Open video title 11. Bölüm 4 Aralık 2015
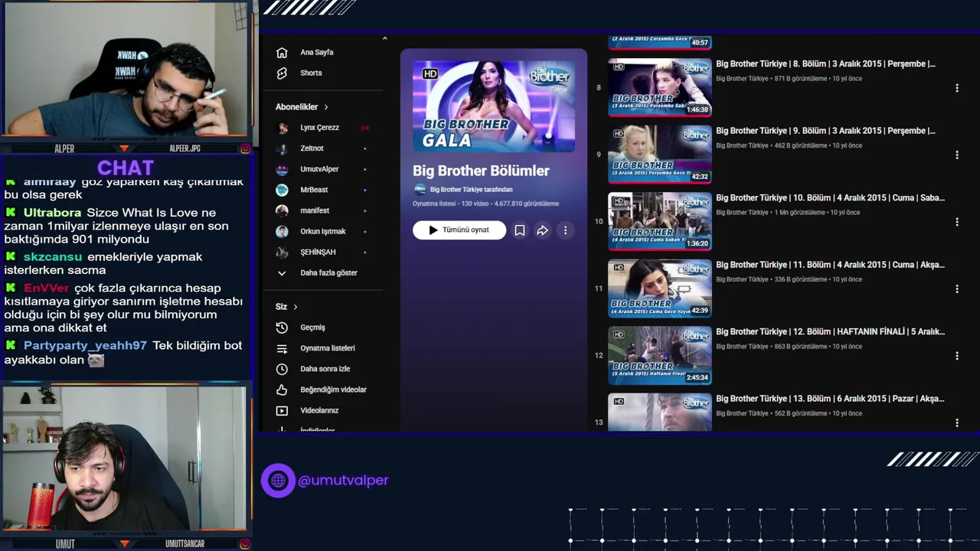 click(830, 265)
